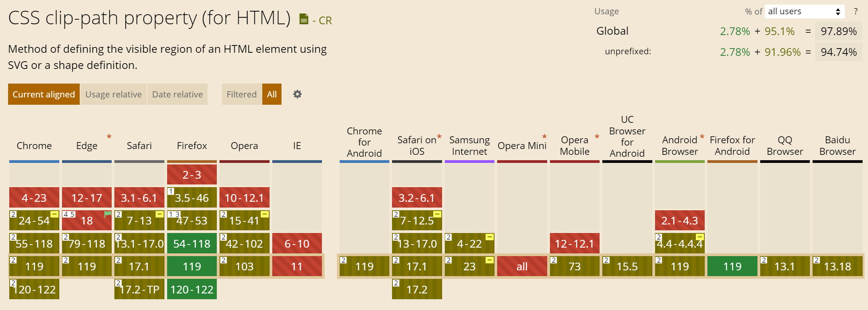Switch to the Usage relative tab
Viewport: 868px width, 310px height.
[x=114, y=94]
